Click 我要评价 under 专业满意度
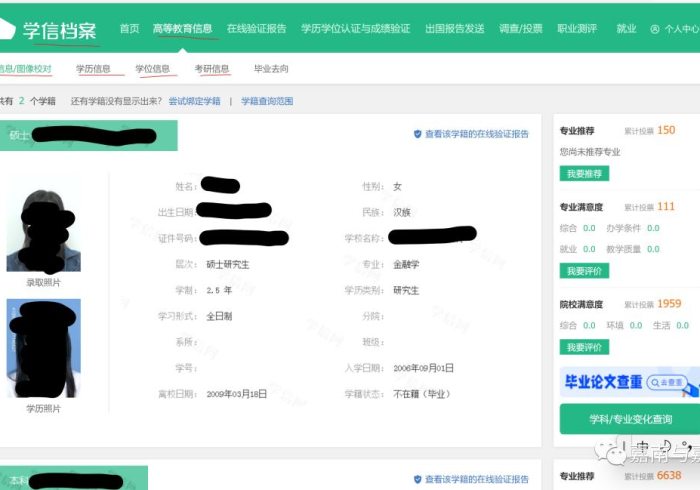Viewport: 700px width, 490px height. 584,271
